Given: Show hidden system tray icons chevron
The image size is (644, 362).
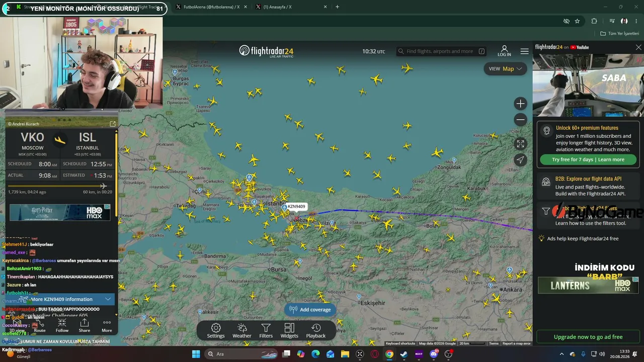Looking at the screenshot, I should pos(561,354).
